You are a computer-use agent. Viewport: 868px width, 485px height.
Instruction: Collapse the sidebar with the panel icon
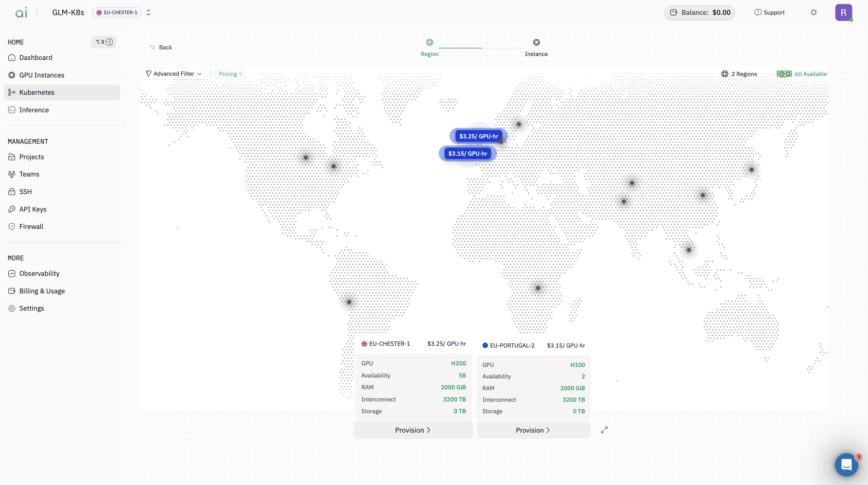109,42
